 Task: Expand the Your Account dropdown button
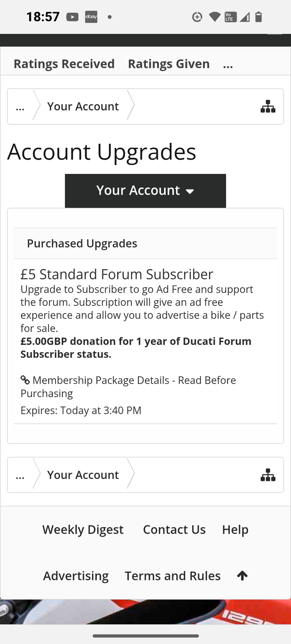pos(145,191)
